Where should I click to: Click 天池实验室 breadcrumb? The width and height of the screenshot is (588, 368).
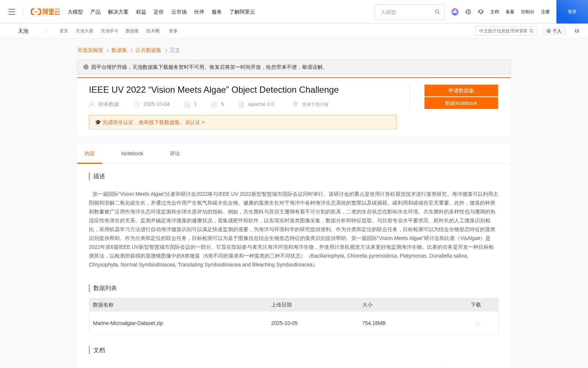90,50
